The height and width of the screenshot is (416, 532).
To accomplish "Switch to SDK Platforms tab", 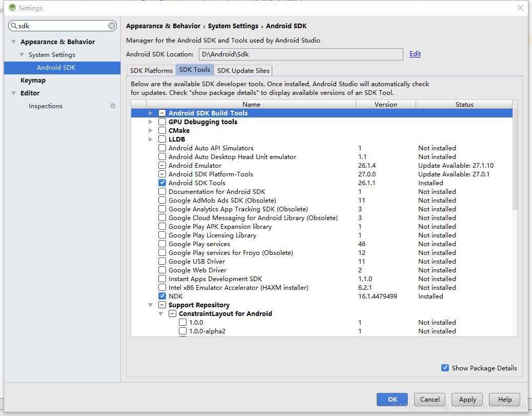I will (151, 70).
